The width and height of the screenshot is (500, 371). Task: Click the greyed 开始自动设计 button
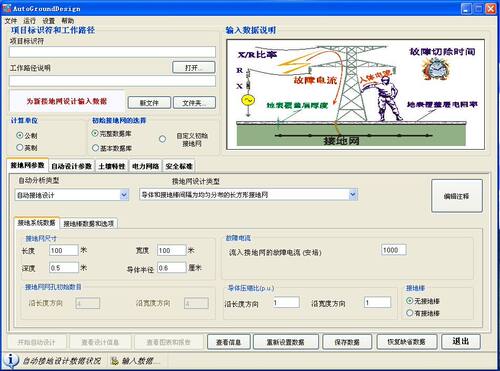coord(36,342)
